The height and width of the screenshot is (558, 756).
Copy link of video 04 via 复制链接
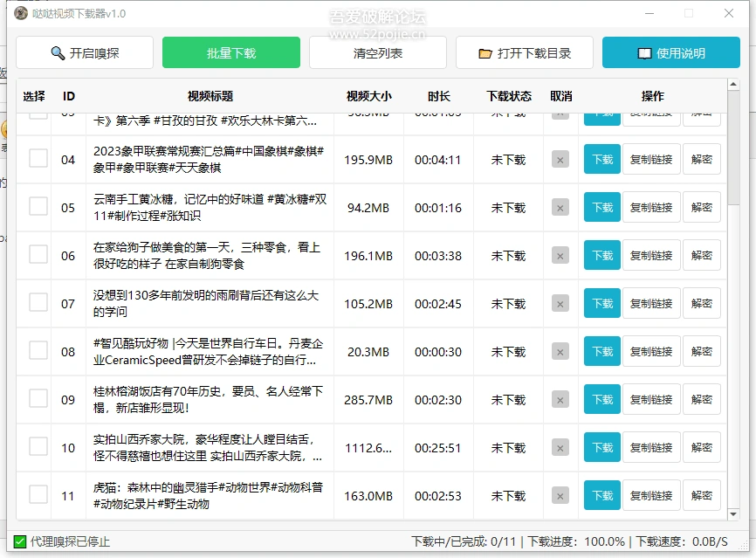pos(651,160)
